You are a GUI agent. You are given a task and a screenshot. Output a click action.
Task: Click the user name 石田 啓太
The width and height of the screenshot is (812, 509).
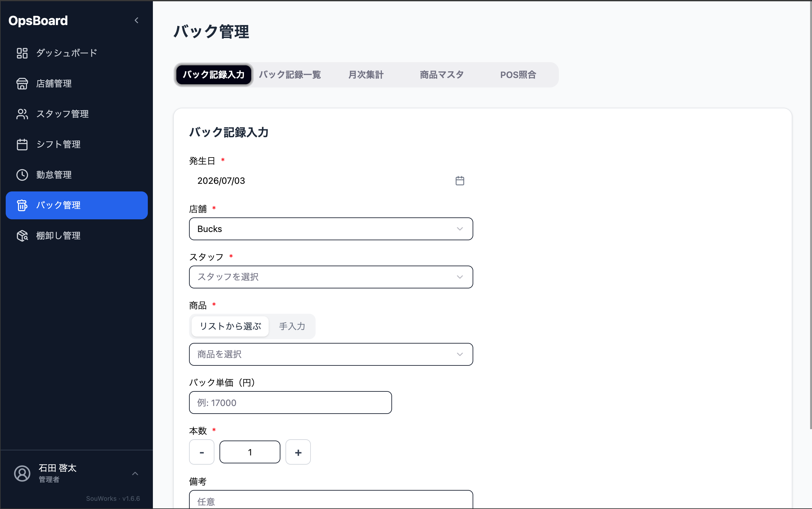pyautogui.click(x=58, y=468)
